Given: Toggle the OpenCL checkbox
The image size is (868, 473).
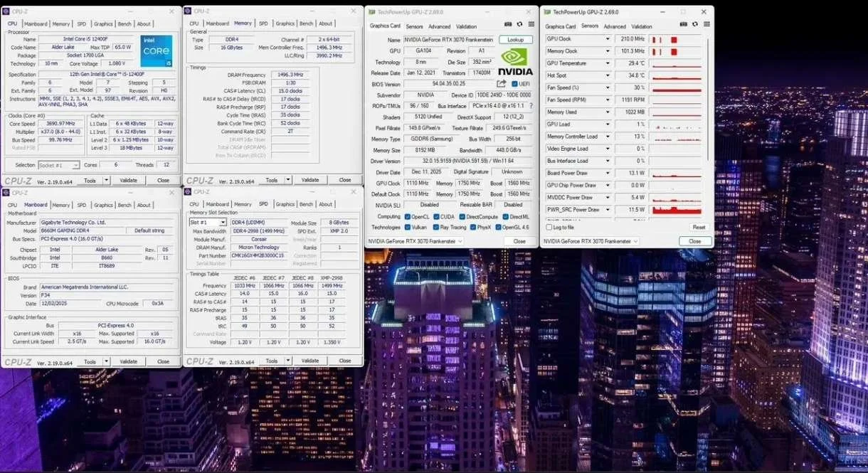Looking at the screenshot, I should tap(407, 217).
